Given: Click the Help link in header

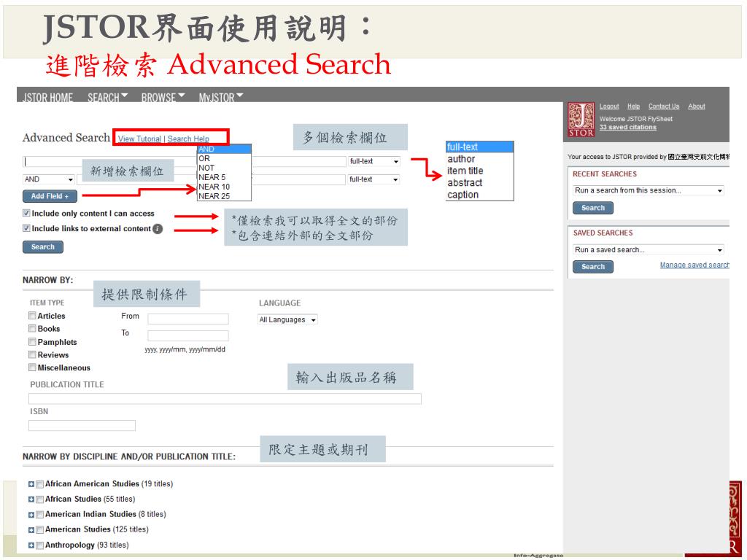Looking at the screenshot, I should pyautogui.click(x=634, y=106).
